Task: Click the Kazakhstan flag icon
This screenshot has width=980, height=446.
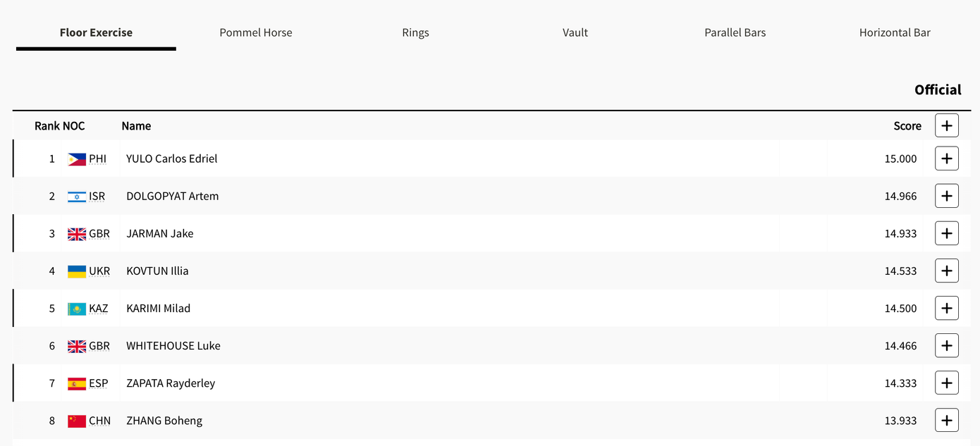Action: pos(77,309)
